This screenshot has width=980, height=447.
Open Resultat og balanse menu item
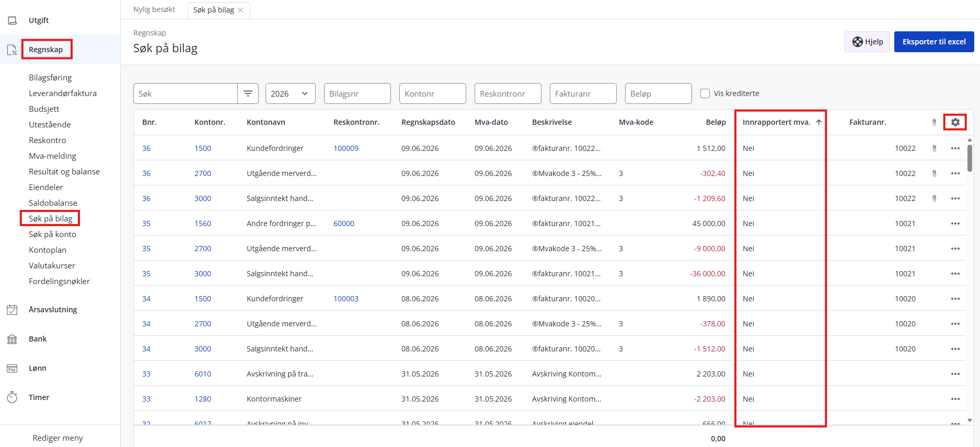point(64,172)
